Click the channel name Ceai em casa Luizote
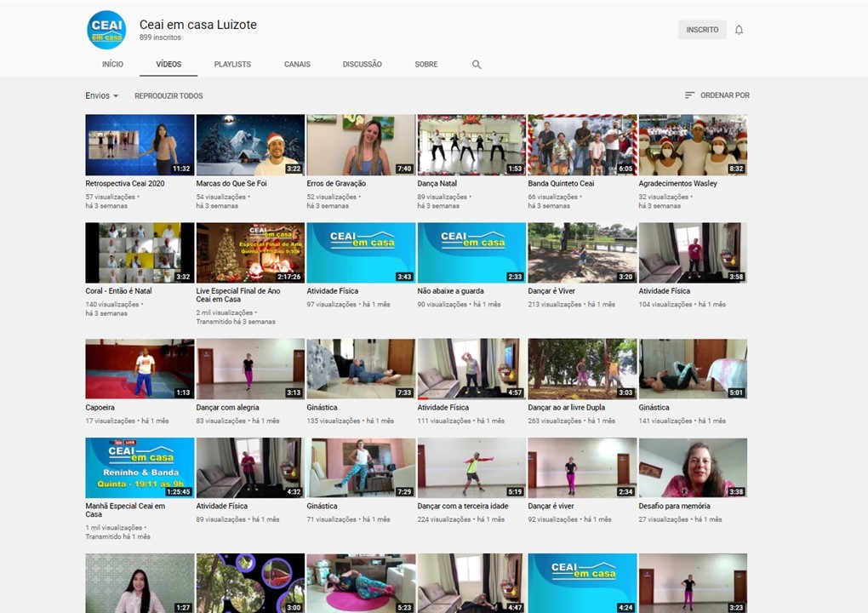This screenshot has width=868, height=613. [197, 25]
